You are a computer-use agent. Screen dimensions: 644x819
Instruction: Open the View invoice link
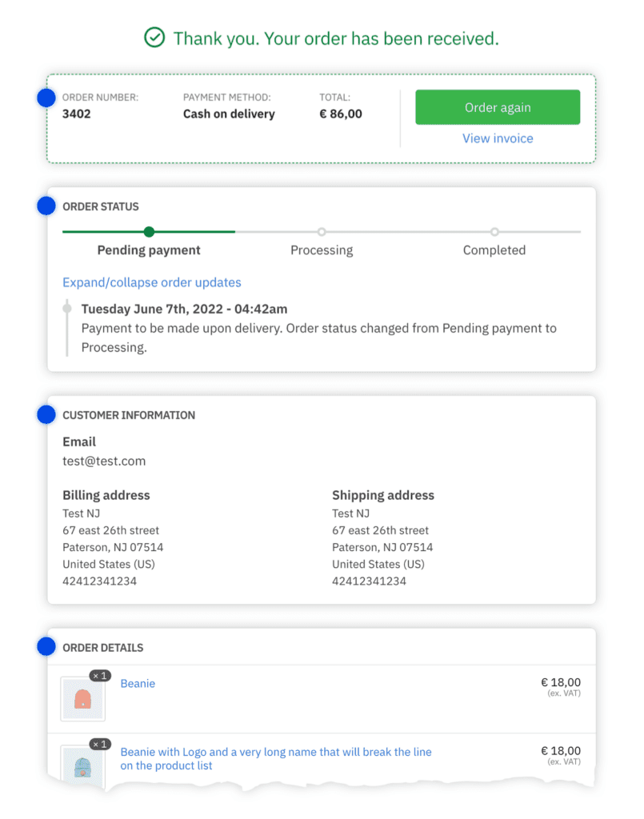coord(498,138)
